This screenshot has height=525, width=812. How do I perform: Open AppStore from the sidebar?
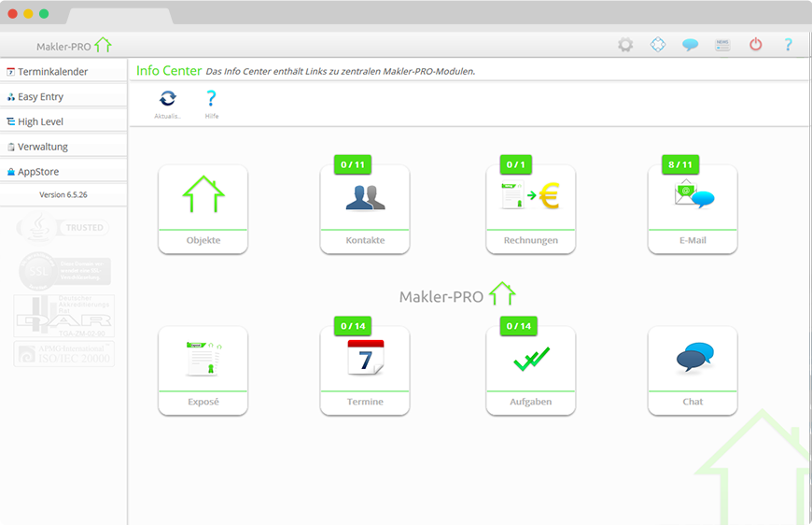pyautogui.click(x=63, y=172)
